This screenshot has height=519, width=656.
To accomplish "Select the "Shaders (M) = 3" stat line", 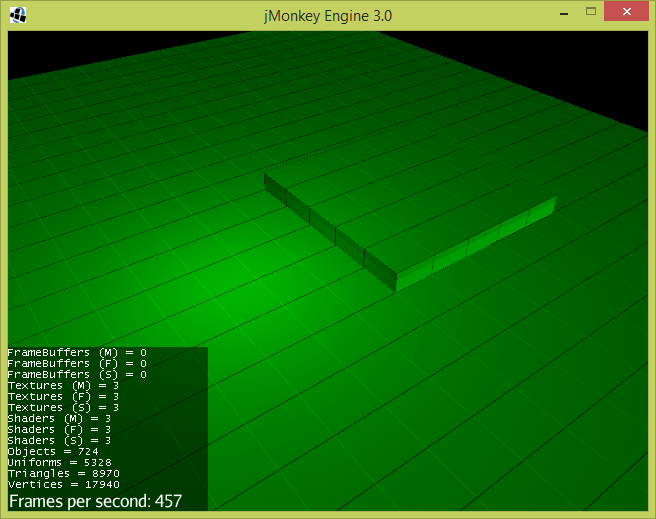I will 59,418.
